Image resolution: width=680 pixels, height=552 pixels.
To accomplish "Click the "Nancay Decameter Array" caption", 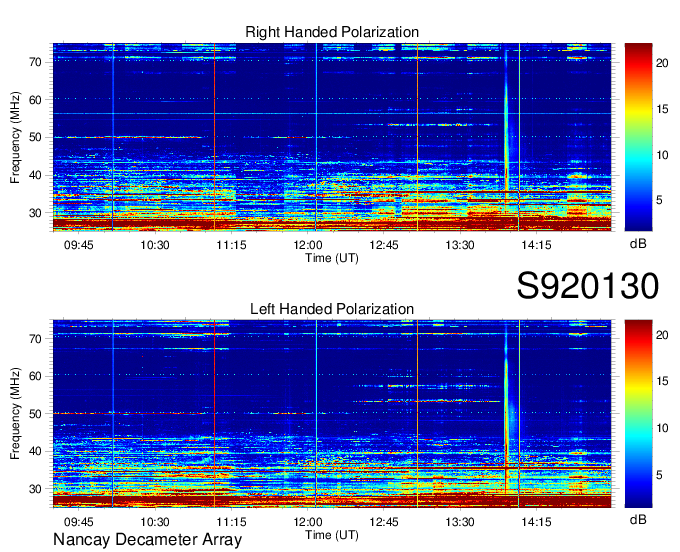I will pyautogui.click(x=147, y=540).
